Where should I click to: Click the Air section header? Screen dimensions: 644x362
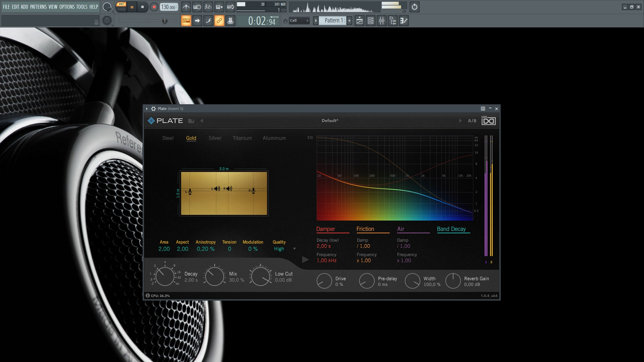[401, 229]
